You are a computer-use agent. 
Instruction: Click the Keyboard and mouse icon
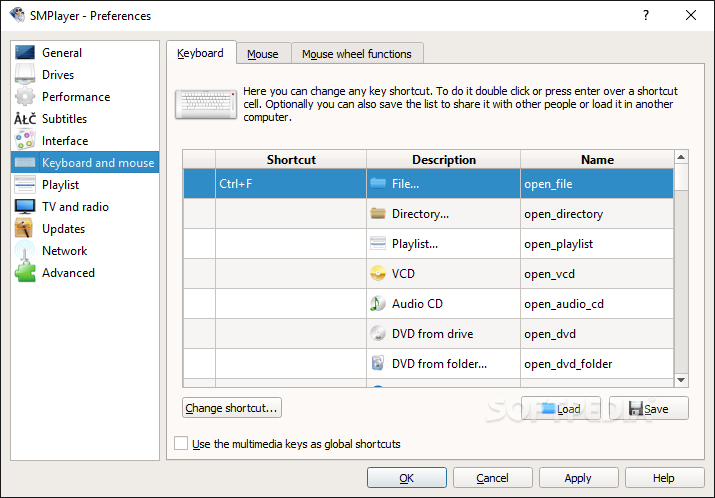(x=25, y=162)
